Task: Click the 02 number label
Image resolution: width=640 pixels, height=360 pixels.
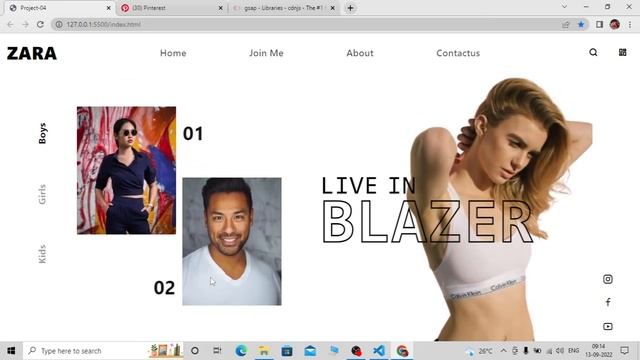Action: coord(164,288)
